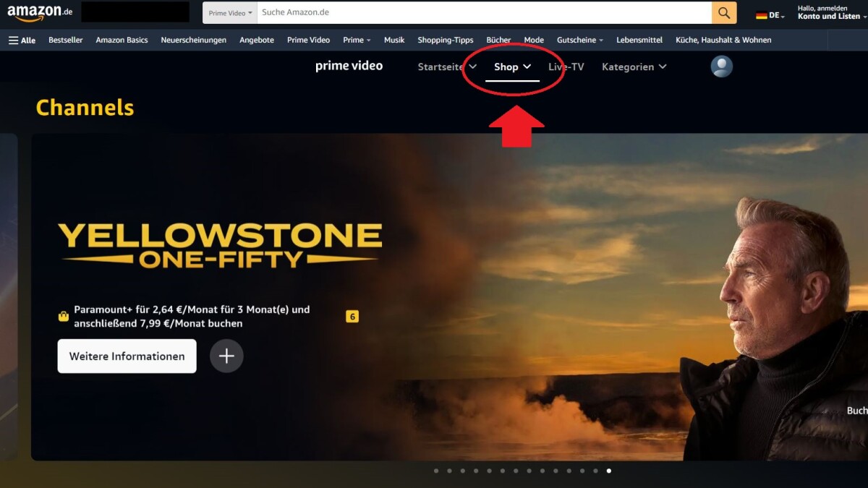The height and width of the screenshot is (488, 868).
Task: Click the prime video logo
Action: pyautogui.click(x=349, y=67)
